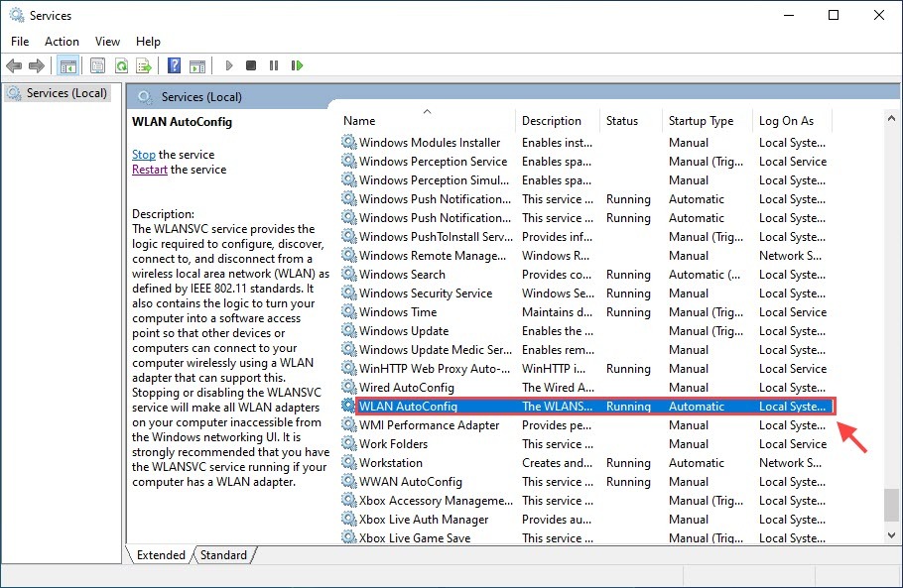Select the gear icon for Windows Update
The width and height of the screenshot is (903, 588).
coord(348,330)
